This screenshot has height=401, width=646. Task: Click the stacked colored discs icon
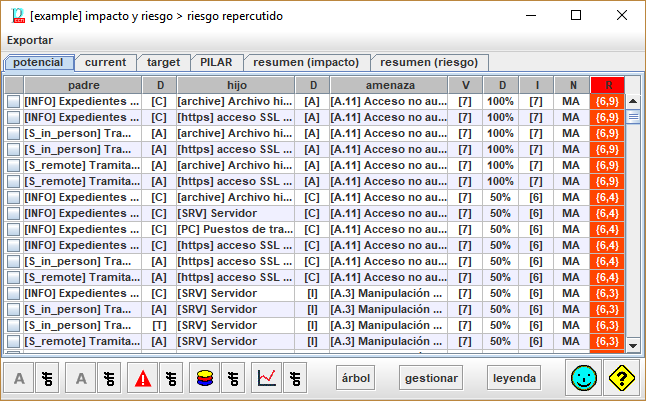pyautogui.click(x=203, y=378)
